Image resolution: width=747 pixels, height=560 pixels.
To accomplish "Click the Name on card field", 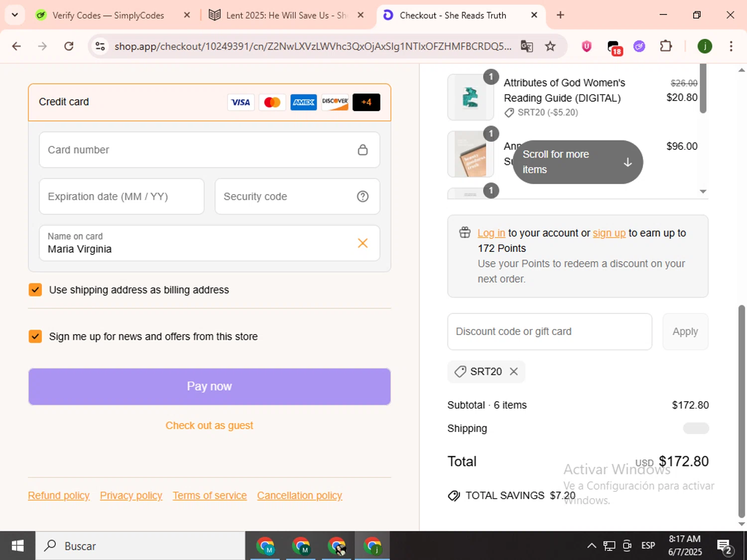I will (210, 243).
